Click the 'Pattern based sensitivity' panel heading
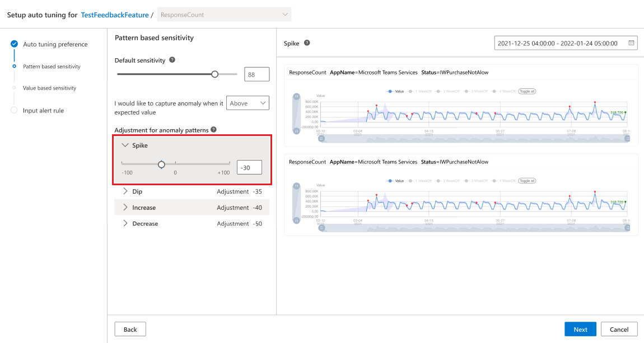This screenshot has height=343, width=644. pyautogui.click(x=154, y=37)
